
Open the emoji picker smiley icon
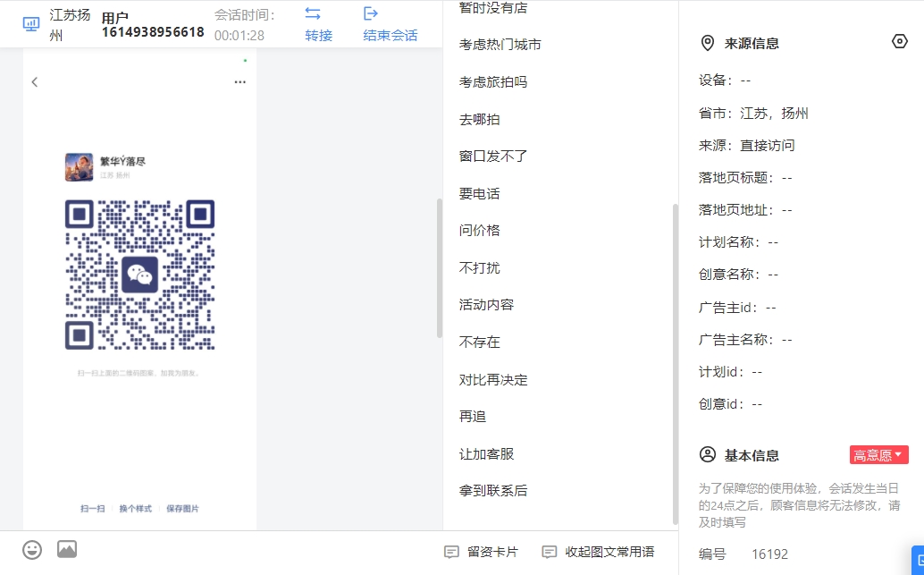32,550
